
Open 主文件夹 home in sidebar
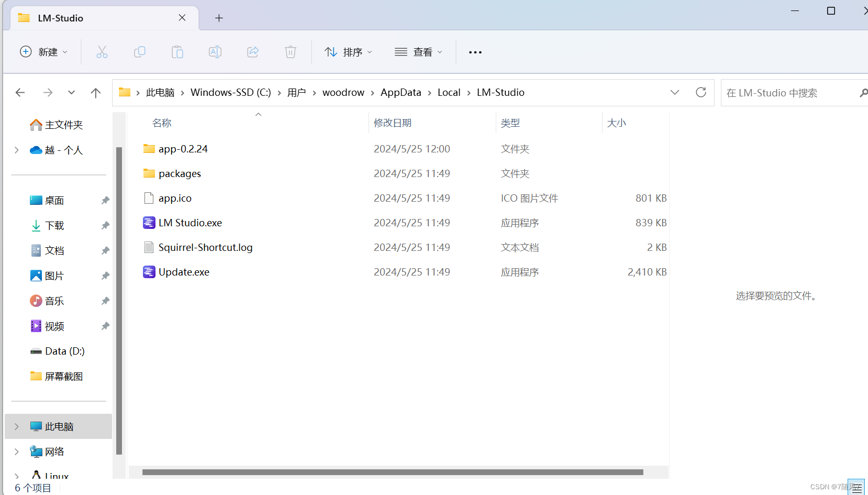point(57,125)
